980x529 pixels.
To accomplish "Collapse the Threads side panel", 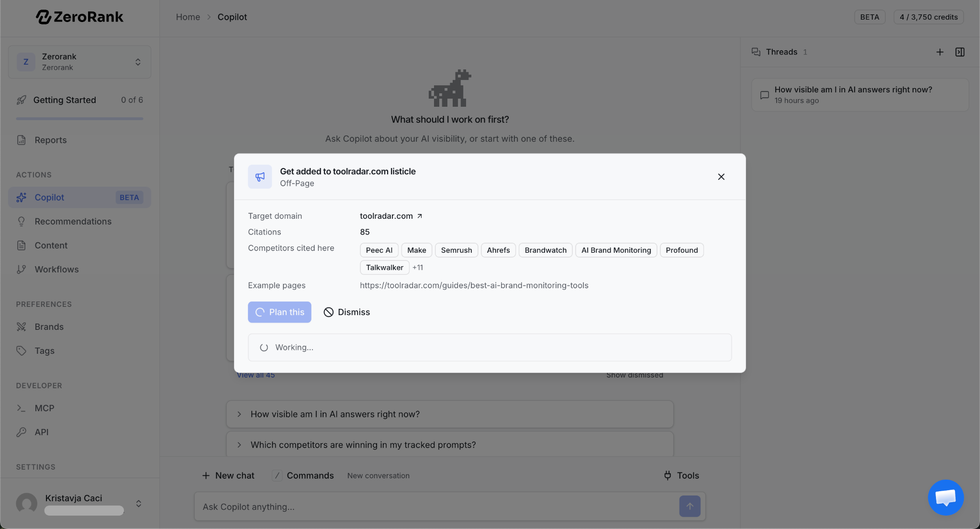I will coord(960,52).
